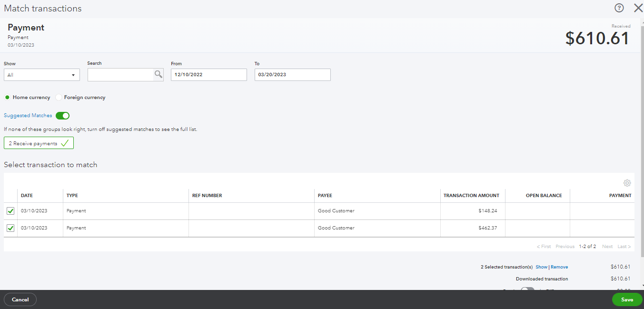The height and width of the screenshot is (309, 644).
Task: Click the scrollbar down arrow
Action: pos(642,286)
